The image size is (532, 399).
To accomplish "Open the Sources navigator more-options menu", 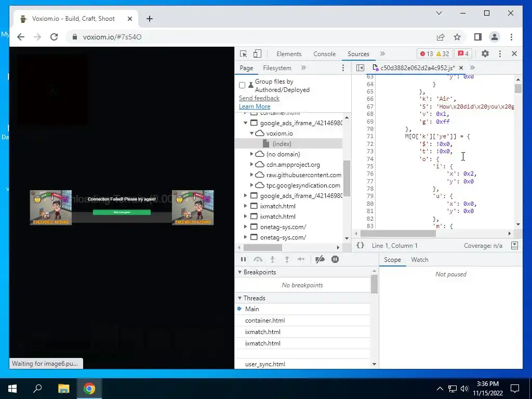I will (x=343, y=68).
